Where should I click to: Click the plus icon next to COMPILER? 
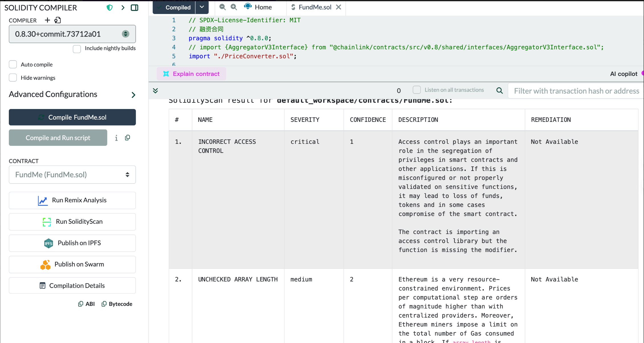point(47,20)
